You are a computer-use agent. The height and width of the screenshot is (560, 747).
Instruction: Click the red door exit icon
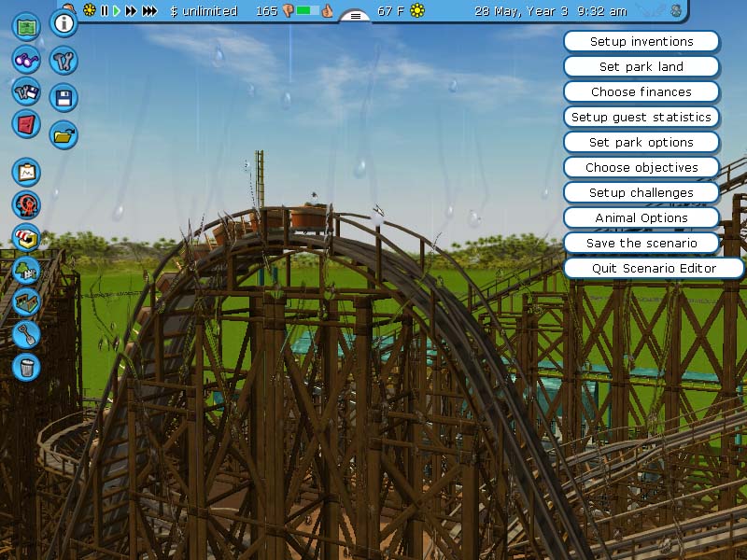[x=26, y=124]
